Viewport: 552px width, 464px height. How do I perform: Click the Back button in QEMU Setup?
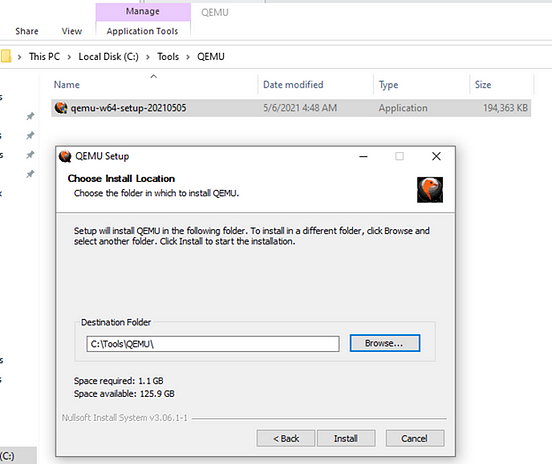click(x=286, y=438)
